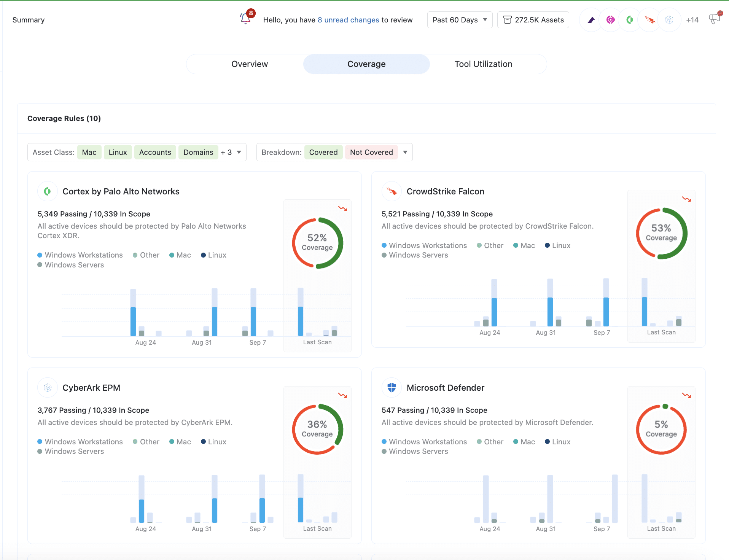Click the green Cortex icon in header

tap(630, 20)
